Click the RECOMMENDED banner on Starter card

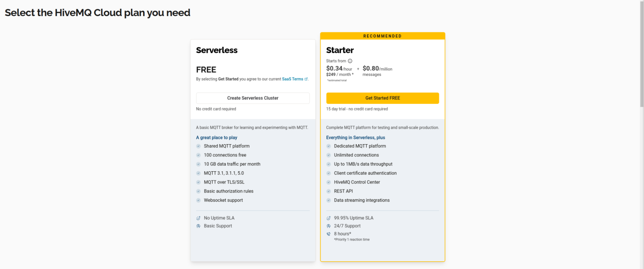pyautogui.click(x=382, y=36)
